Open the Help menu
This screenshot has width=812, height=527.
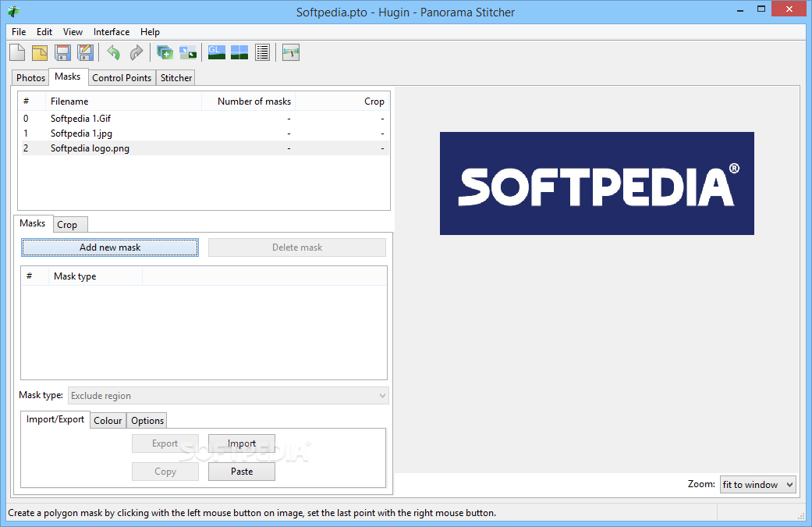[151, 31]
